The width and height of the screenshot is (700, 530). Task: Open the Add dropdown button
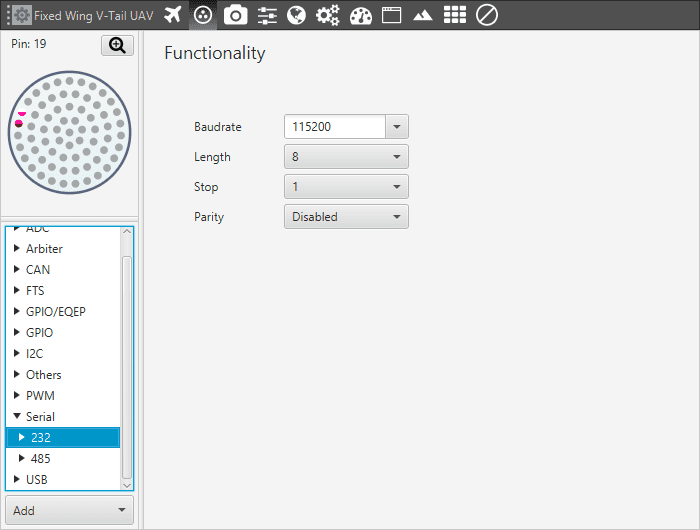69,510
